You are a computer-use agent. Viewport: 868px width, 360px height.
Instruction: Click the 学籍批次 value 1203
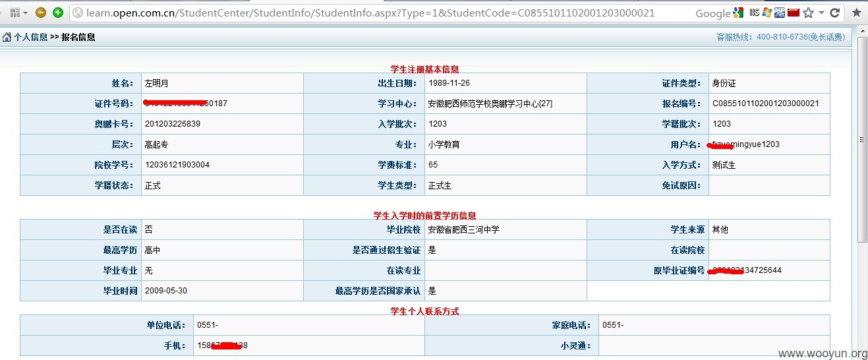point(721,124)
